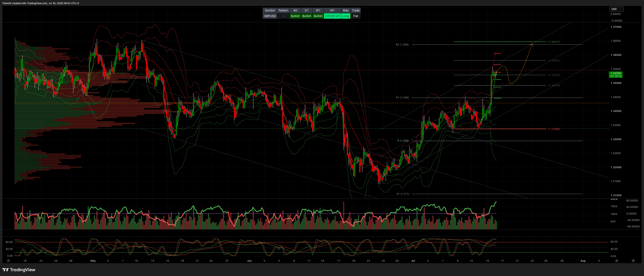644x276 pixels.
Task: Click the 150 K volume axis label
Action: [614, 207]
